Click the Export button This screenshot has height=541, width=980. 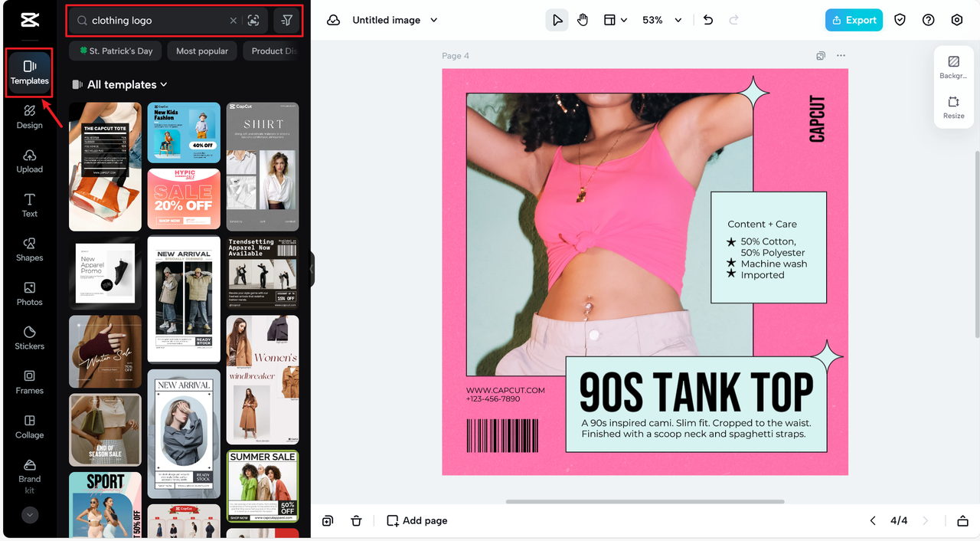pyautogui.click(x=854, y=21)
